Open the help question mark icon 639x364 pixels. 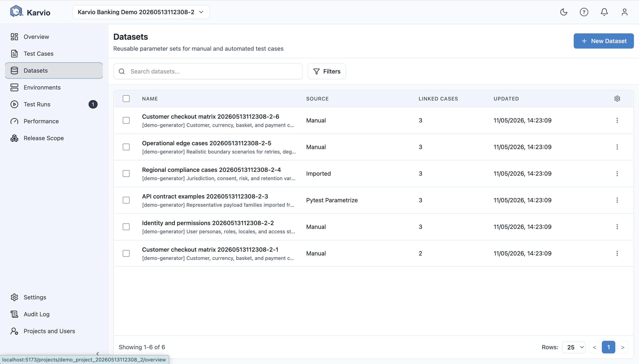click(x=584, y=12)
